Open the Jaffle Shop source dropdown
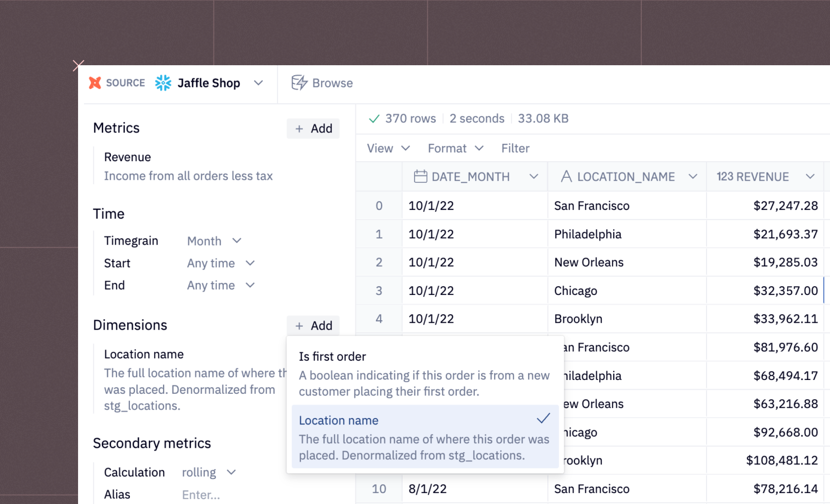 pyautogui.click(x=259, y=83)
